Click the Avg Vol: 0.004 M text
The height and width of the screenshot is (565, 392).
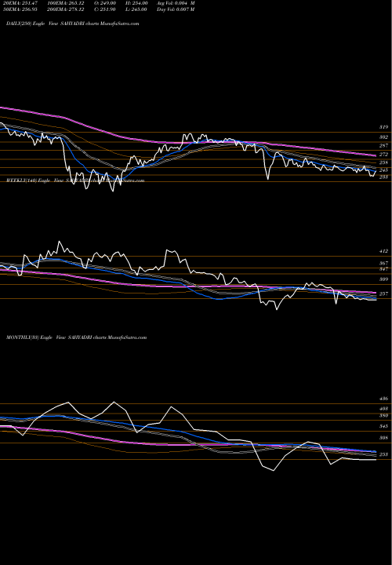point(176,3)
